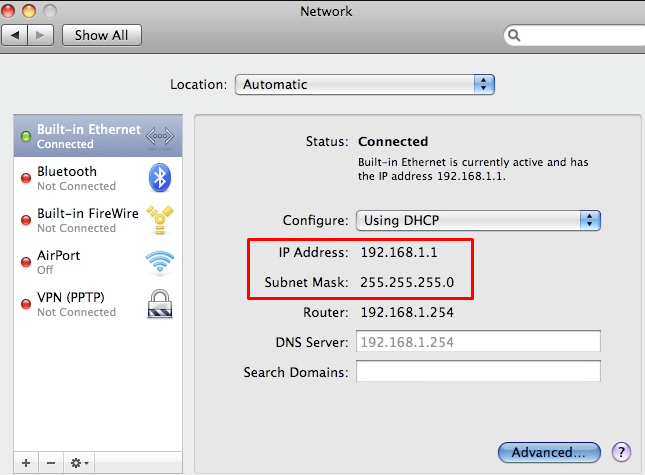This screenshot has height=475, width=645.
Task: Click red status dot beside VPN (PPTP)
Action: [x=26, y=304]
